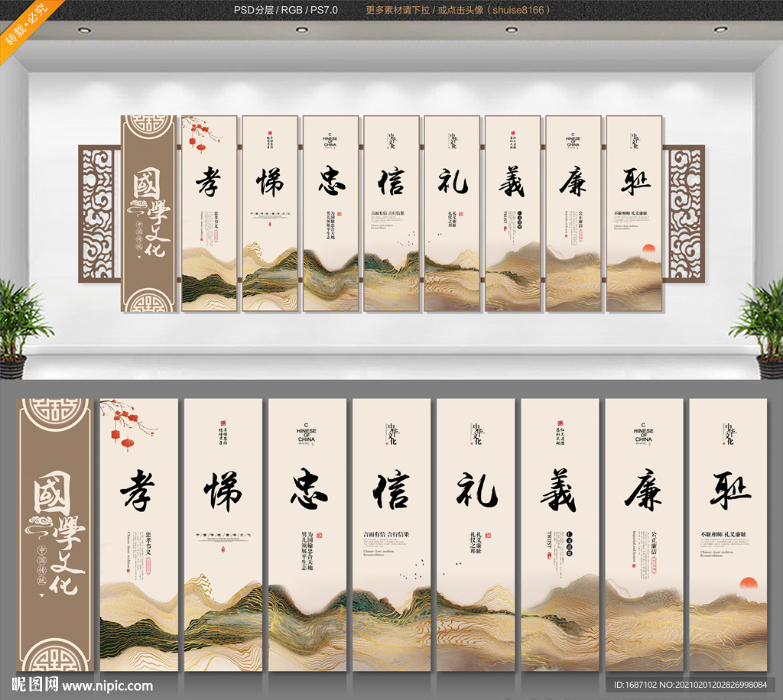
Task: Select the 耻 panel in the lower enlarged row
Action: coord(728,535)
